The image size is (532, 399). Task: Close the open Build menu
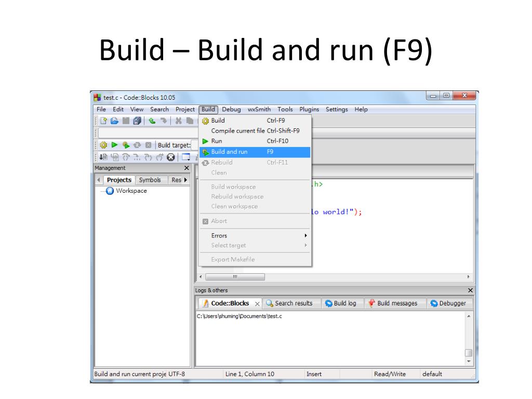click(208, 109)
